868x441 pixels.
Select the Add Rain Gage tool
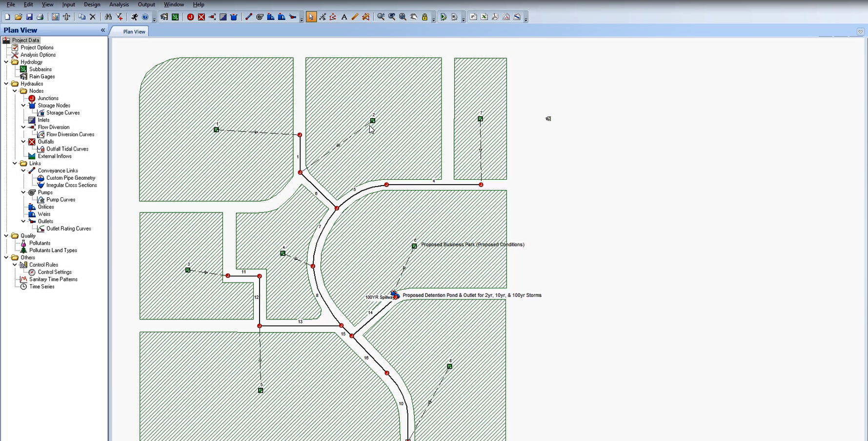pyautogui.click(x=164, y=17)
